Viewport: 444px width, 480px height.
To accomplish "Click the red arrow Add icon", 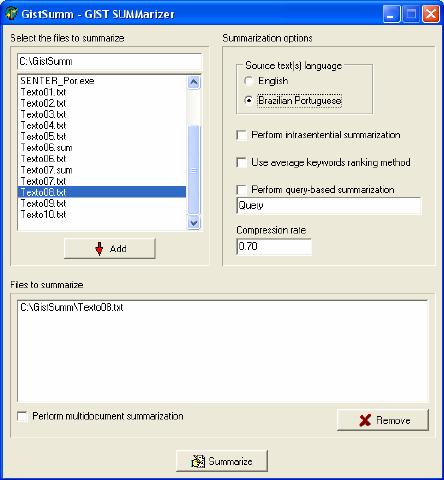I will (99, 249).
